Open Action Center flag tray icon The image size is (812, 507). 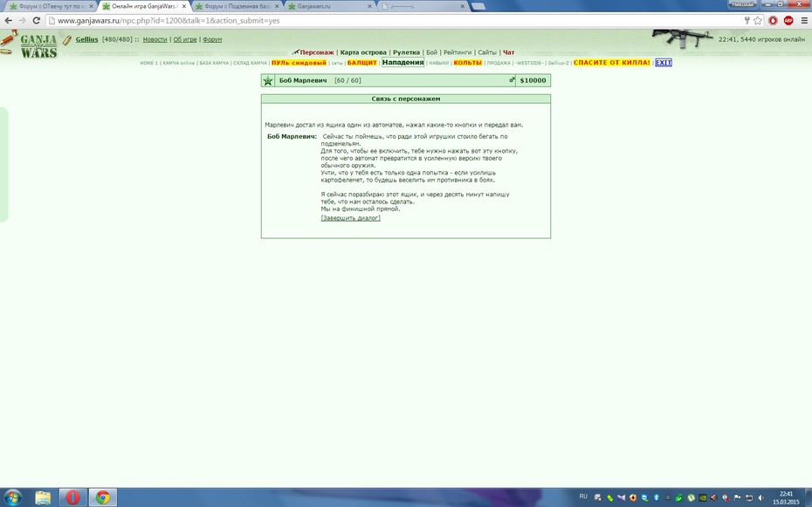pos(738,497)
